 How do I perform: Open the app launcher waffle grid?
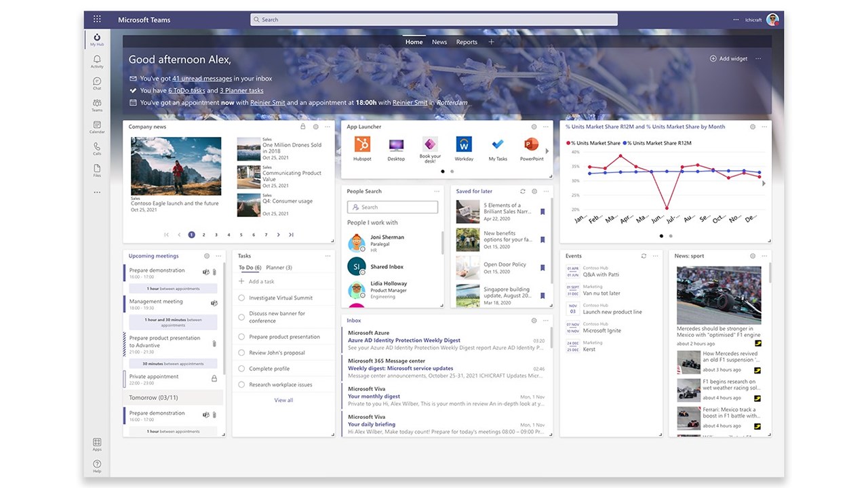pos(97,20)
